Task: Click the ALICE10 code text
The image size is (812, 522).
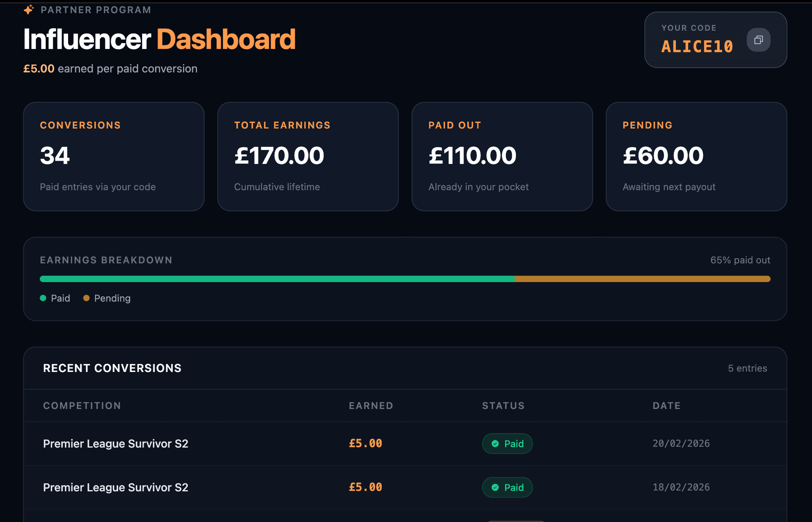Action: [x=697, y=46]
